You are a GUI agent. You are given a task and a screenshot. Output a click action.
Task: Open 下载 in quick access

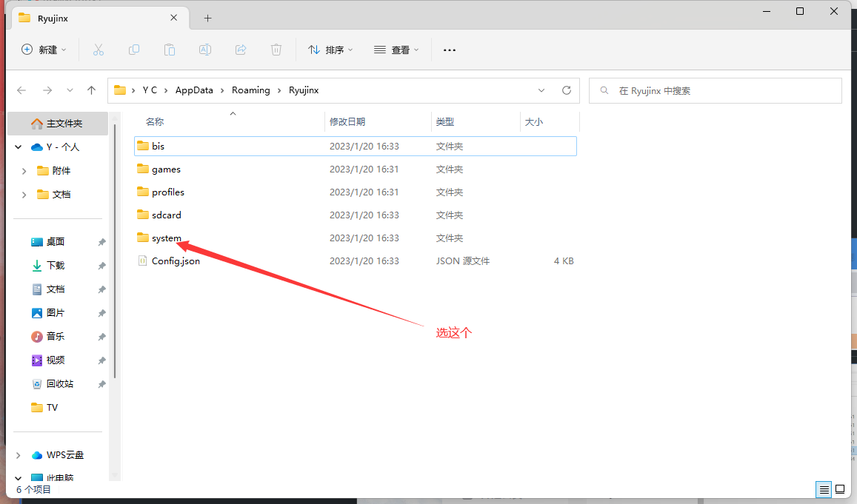[x=56, y=266]
